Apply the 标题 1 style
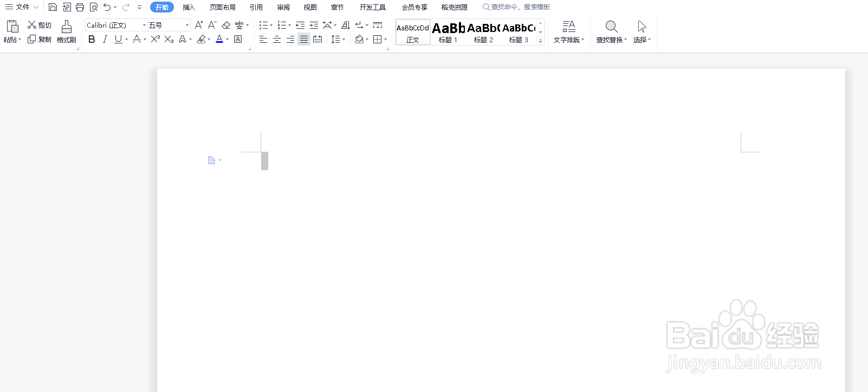Viewport: 868px width, 392px height. [448, 33]
